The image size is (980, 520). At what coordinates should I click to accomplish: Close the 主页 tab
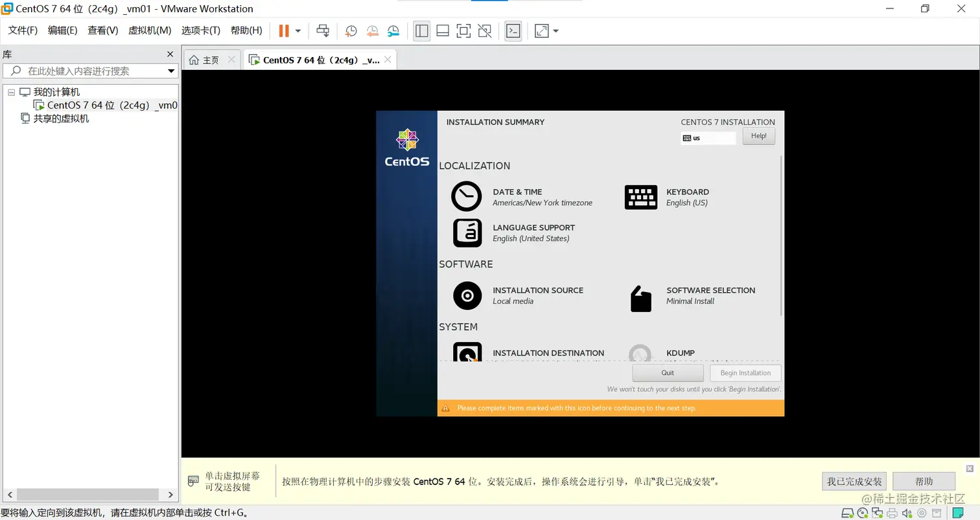tap(231, 60)
